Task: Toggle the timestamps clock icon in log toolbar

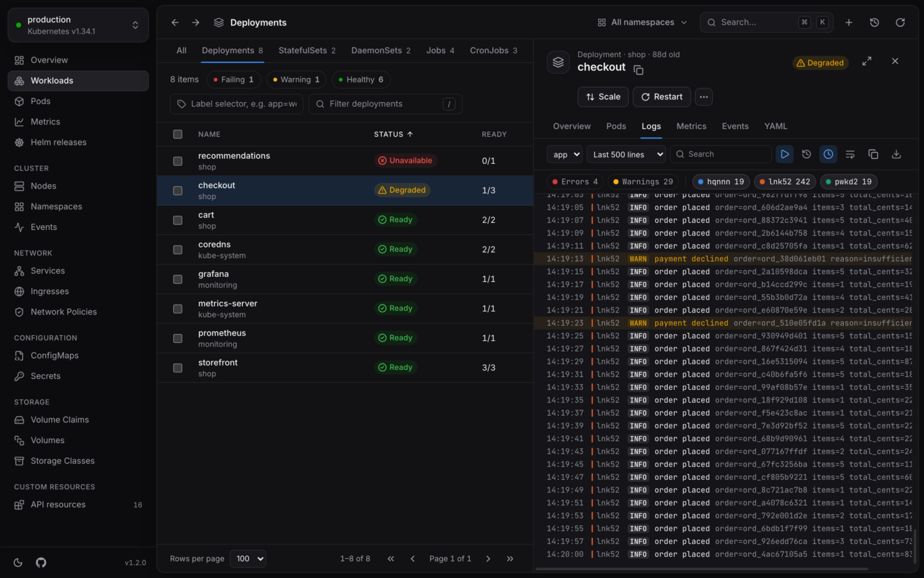Action: point(828,154)
